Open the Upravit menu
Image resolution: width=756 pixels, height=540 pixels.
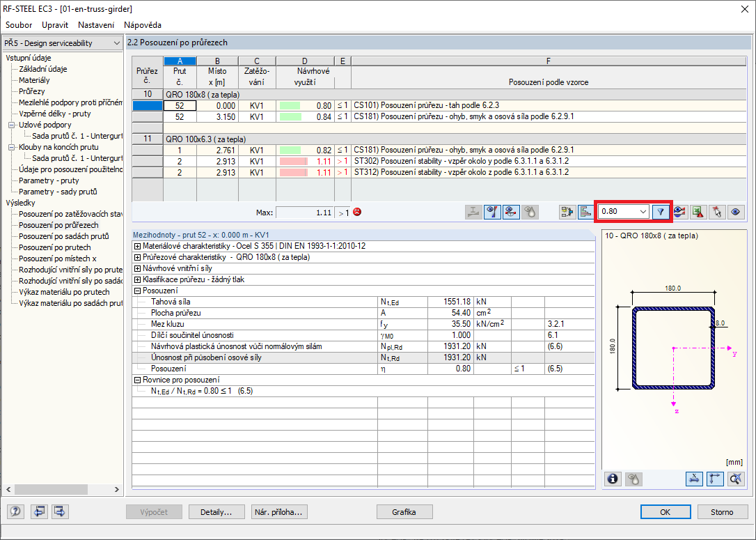point(55,25)
